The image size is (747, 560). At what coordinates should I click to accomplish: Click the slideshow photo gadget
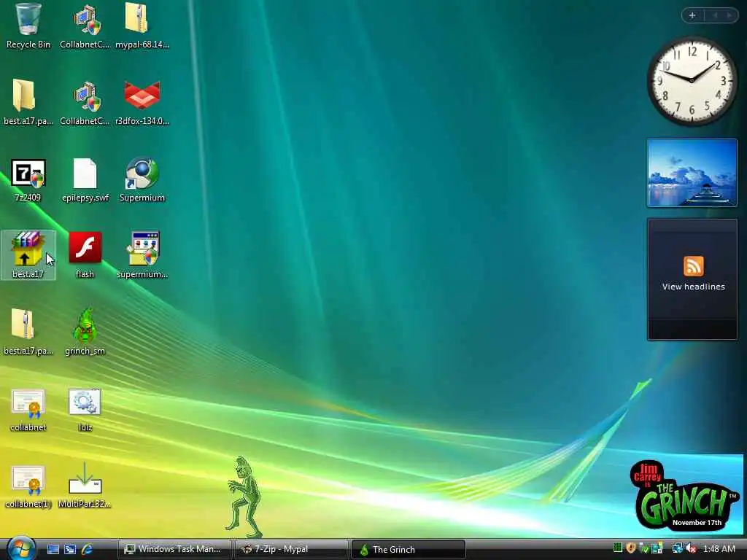[x=692, y=173]
